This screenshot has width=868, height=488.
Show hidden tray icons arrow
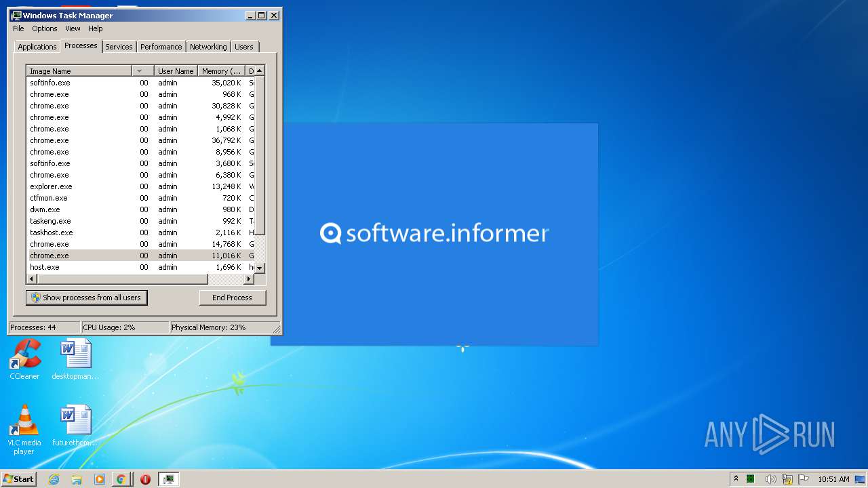pos(736,479)
